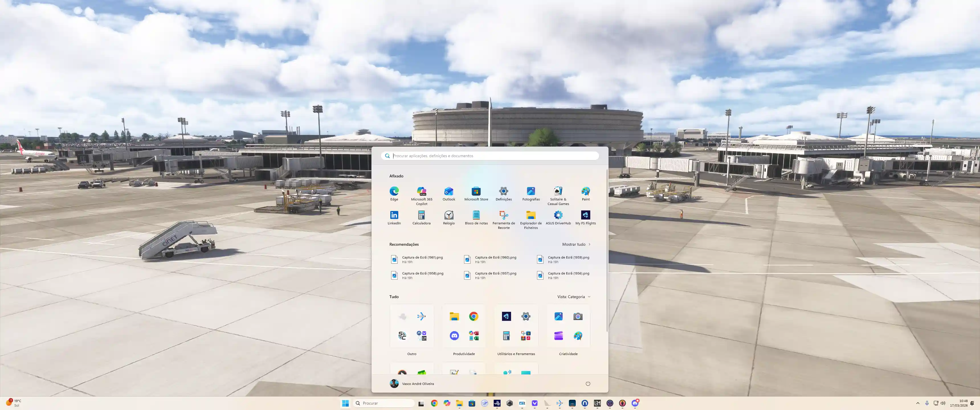Open My FS Flights app

(x=585, y=218)
